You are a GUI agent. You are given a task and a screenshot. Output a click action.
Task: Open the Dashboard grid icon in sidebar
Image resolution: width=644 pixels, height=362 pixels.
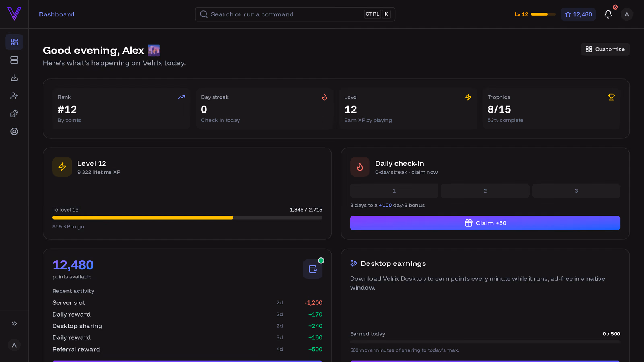pyautogui.click(x=14, y=42)
